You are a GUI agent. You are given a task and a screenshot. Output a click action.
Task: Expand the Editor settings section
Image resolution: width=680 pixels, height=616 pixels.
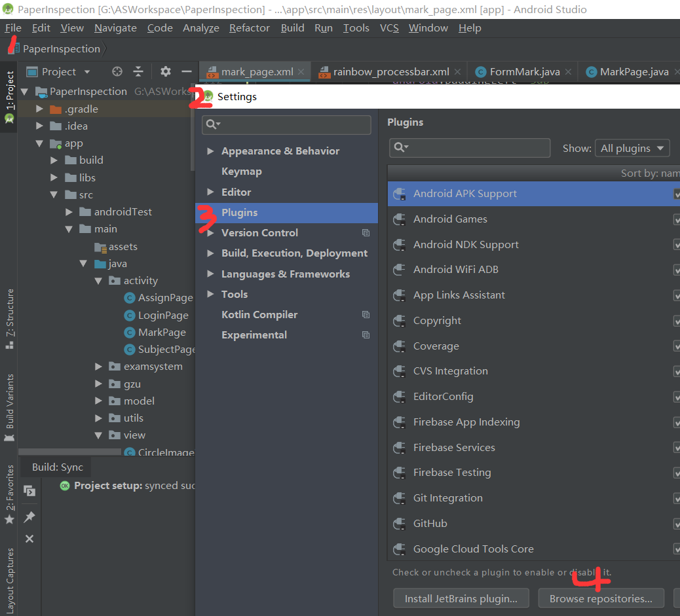(x=210, y=192)
